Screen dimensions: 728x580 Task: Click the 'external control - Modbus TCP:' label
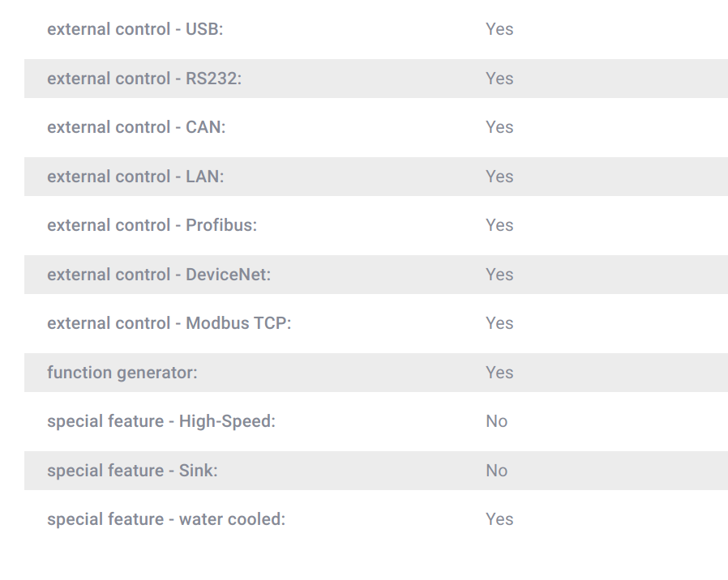point(169,323)
